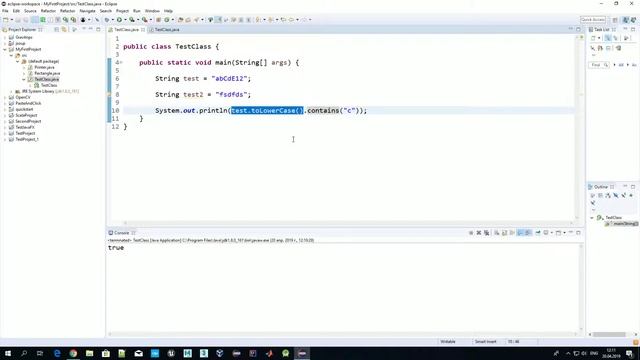Click New Task icon in Task List
This screenshot has width=640, height=360.
593,38
